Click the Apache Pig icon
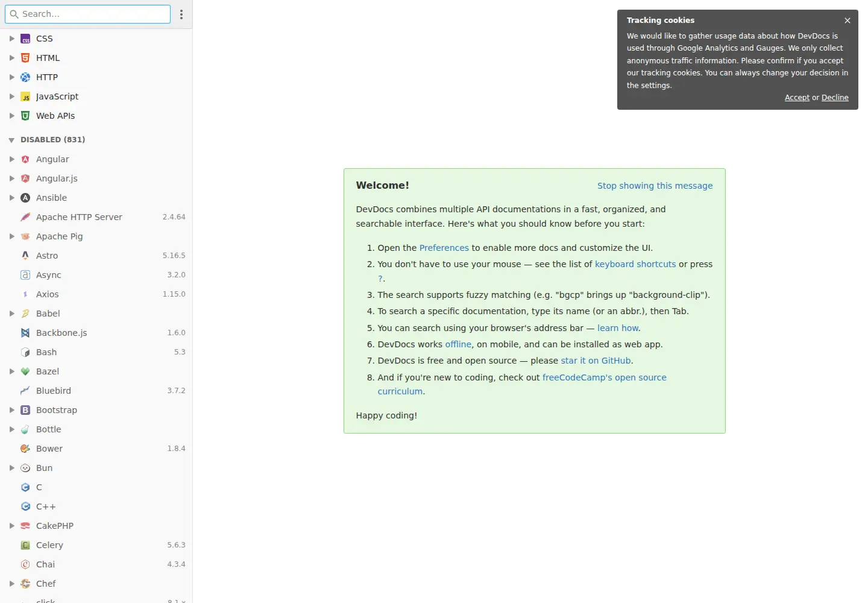This screenshot has height=603, width=868. point(25,236)
